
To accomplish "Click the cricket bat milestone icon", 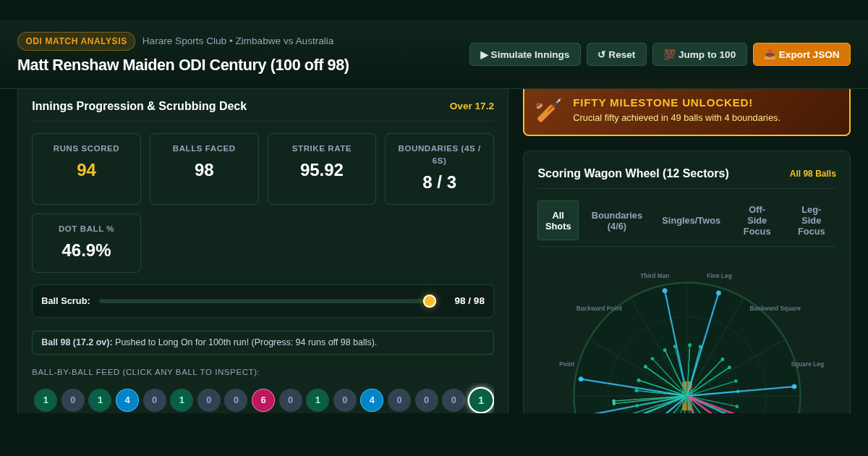I will pyautogui.click(x=549, y=110).
